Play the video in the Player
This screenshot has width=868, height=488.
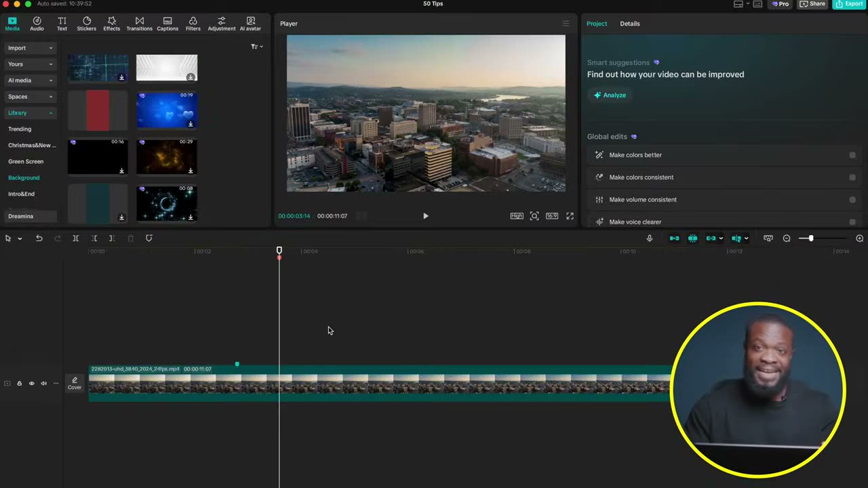coord(426,216)
